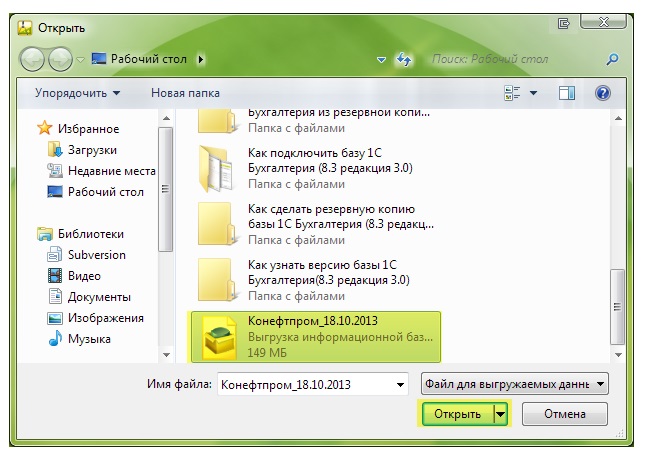Click the title bar extra icon left of close
Screen dimensions: 646x454
(563, 23)
